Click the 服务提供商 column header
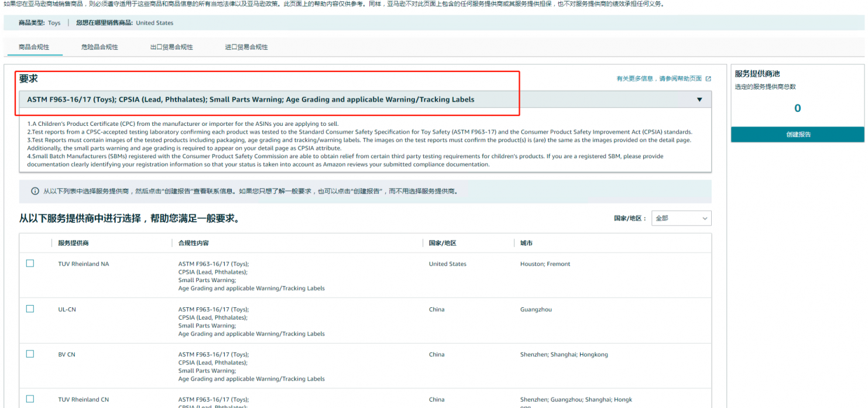Viewport: 868px width, 408px height. tap(74, 243)
